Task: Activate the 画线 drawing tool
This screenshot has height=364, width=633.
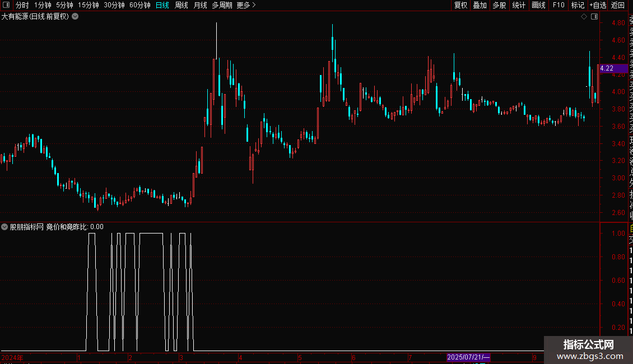Action: click(538, 5)
